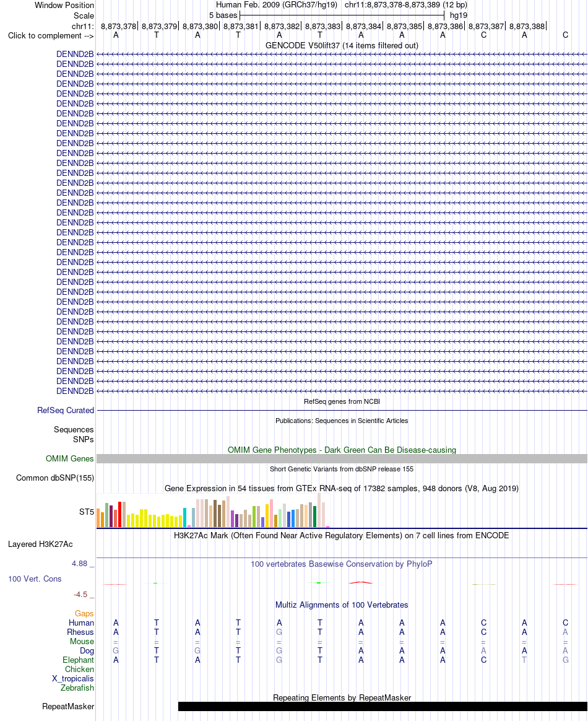The height and width of the screenshot is (721, 588).
Task: Click the 4.88 upper conservation scale value
Action: (x=79, y=563)
